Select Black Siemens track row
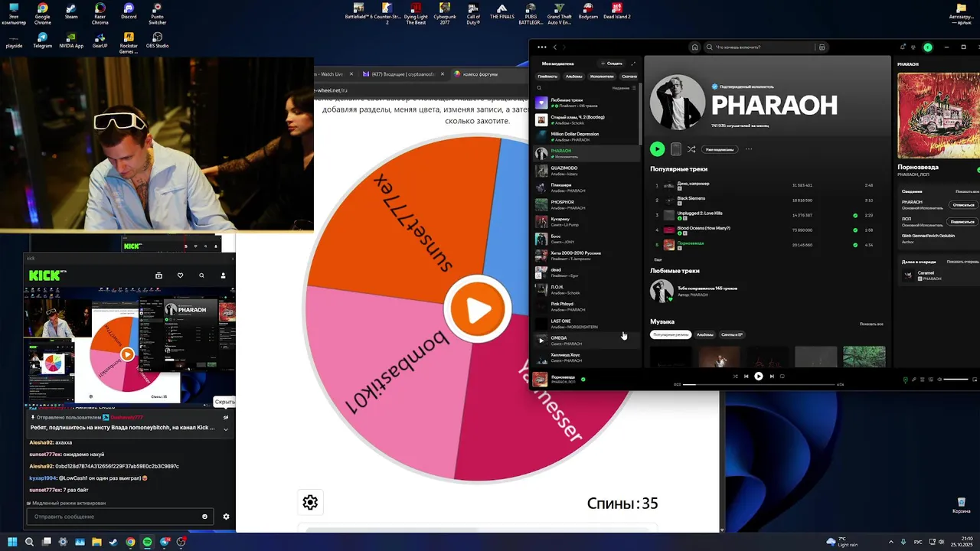 click(764, 201)
